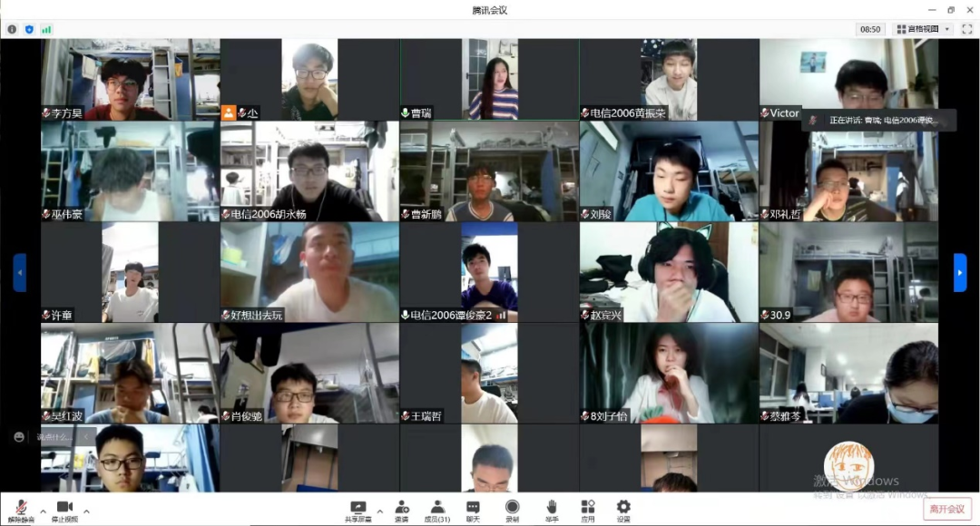
Task: Select the 李方昊 video tile
Action: tap(130, 79)
